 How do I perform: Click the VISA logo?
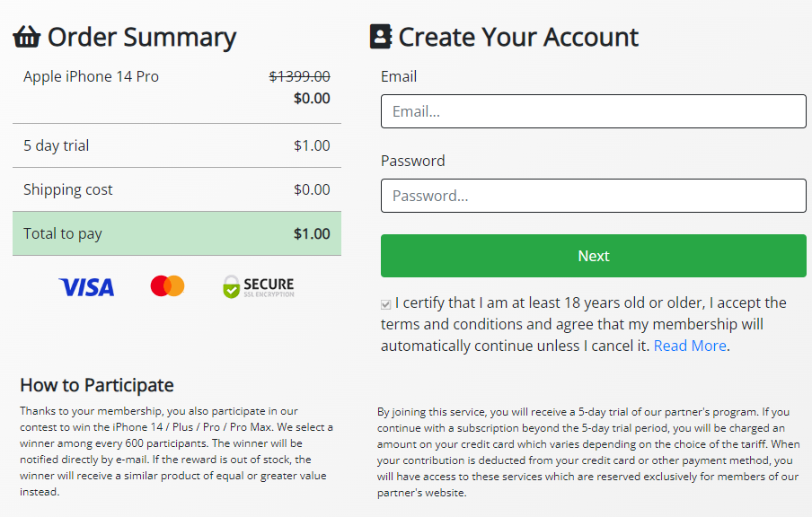coord(86,287)
